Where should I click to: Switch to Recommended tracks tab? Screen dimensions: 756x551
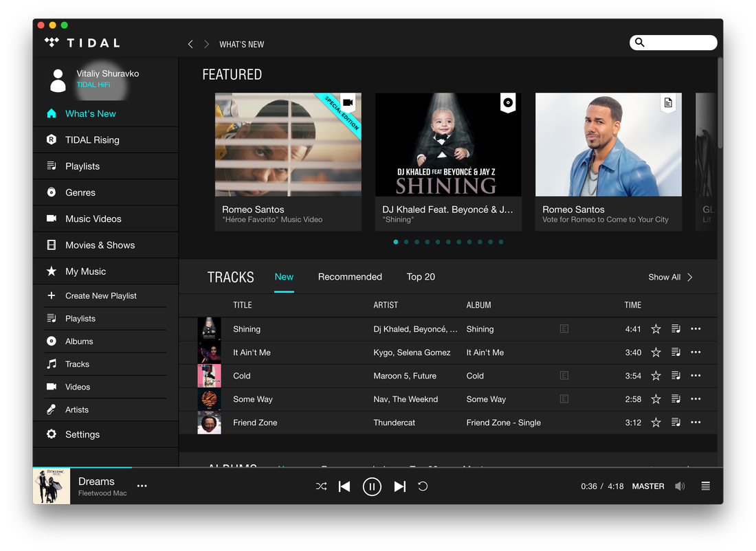coord(350,277)
